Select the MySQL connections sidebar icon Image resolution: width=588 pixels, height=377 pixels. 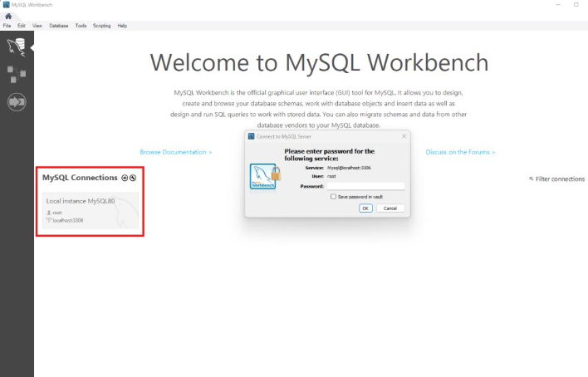(x=17, y=47)
